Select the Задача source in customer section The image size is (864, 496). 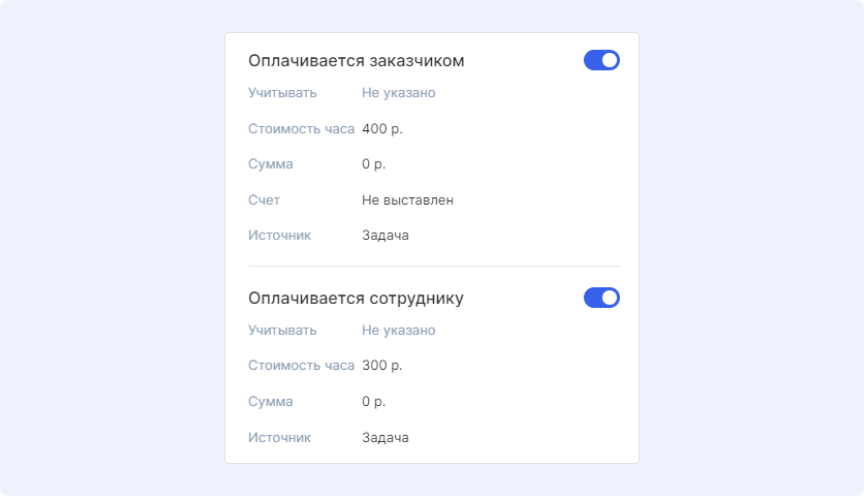385,236
